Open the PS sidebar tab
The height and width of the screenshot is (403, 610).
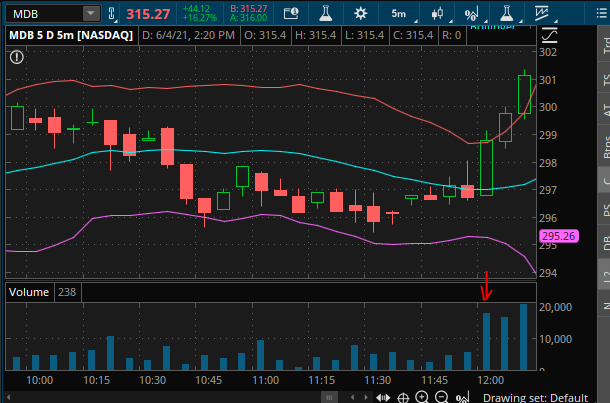click(x=605, y=210)
